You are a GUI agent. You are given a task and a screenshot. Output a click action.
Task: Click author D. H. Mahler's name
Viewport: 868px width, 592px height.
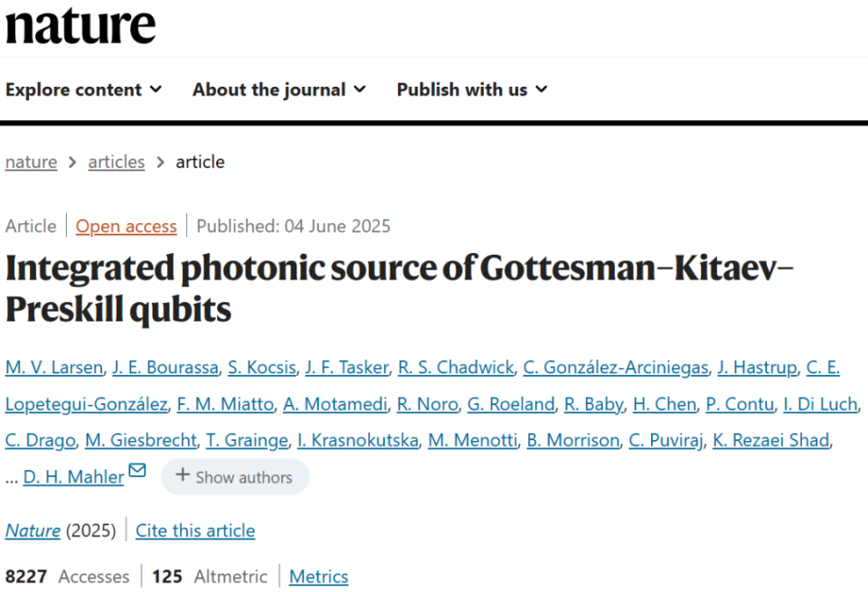pyautogui.click(x=73, y=477)
